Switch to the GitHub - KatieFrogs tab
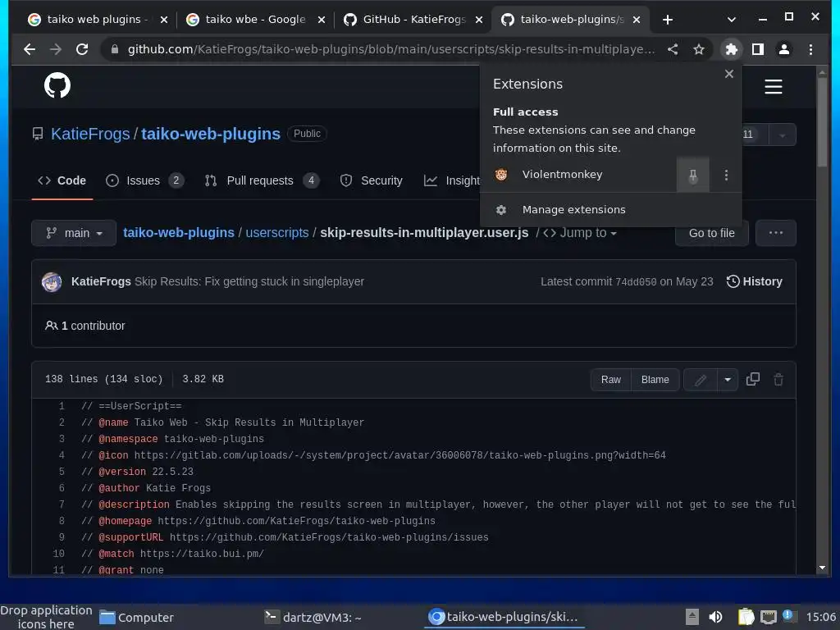840x630 pixels. [x=413, y=20]
